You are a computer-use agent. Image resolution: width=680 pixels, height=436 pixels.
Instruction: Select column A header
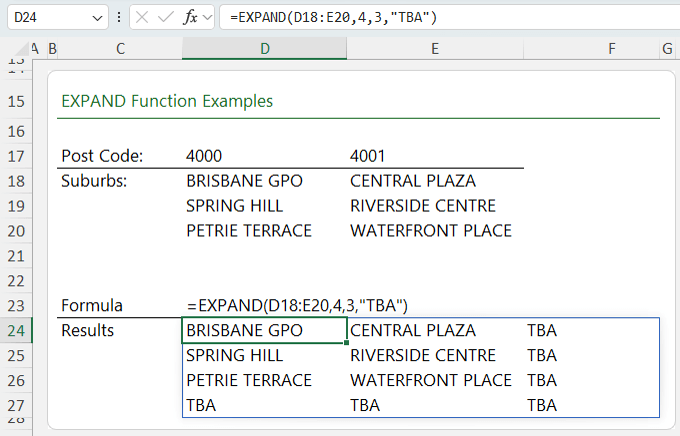tap(36, 49)
